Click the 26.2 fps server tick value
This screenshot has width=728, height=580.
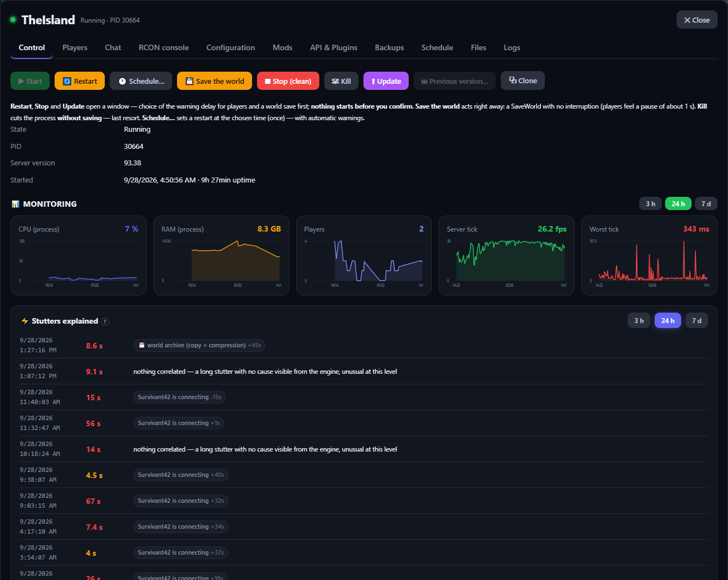coord(552,229)
